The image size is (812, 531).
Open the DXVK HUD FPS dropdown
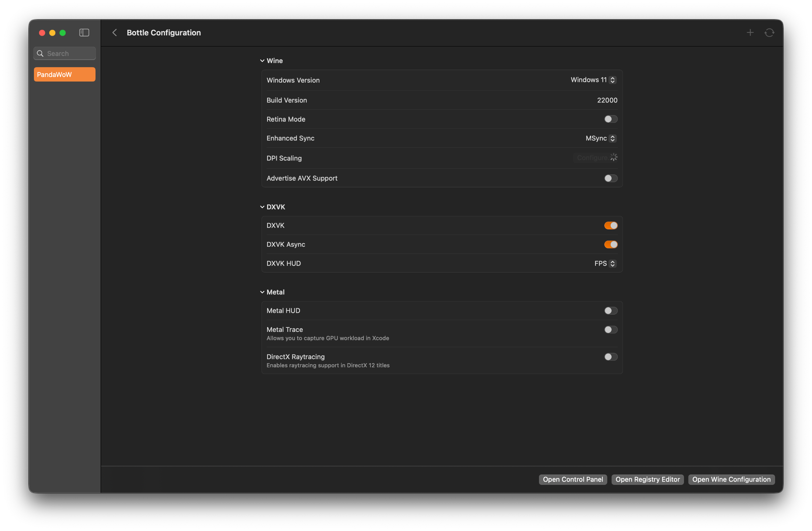tap(605, 264)
